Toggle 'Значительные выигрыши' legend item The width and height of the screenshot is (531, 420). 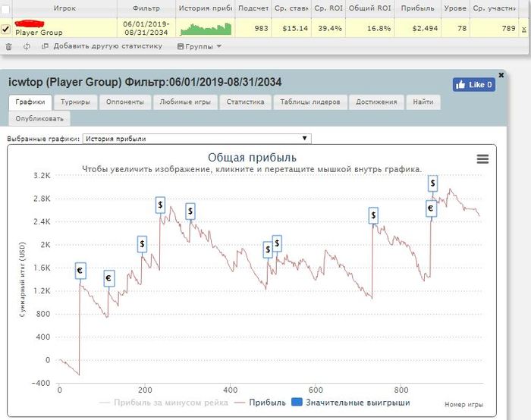(x=350, y=403)
